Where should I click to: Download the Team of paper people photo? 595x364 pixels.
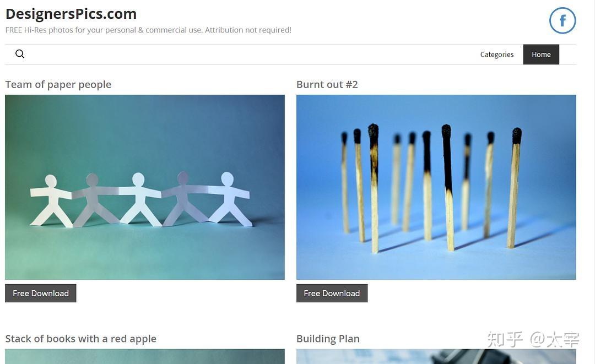[x=41, y=293]
